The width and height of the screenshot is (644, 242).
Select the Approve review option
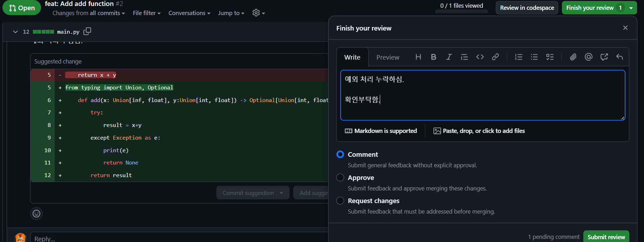(340, 177)
